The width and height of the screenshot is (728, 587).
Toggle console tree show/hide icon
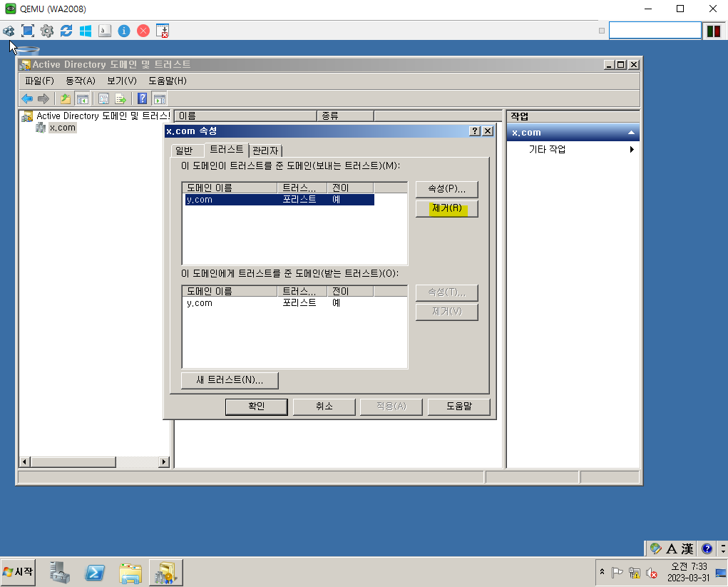[83, 98]
